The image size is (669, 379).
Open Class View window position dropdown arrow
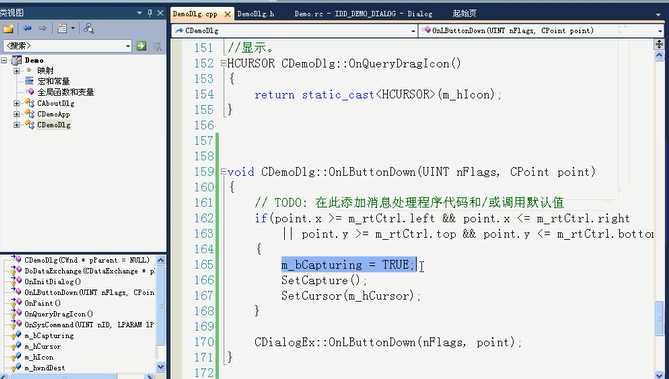139,13
